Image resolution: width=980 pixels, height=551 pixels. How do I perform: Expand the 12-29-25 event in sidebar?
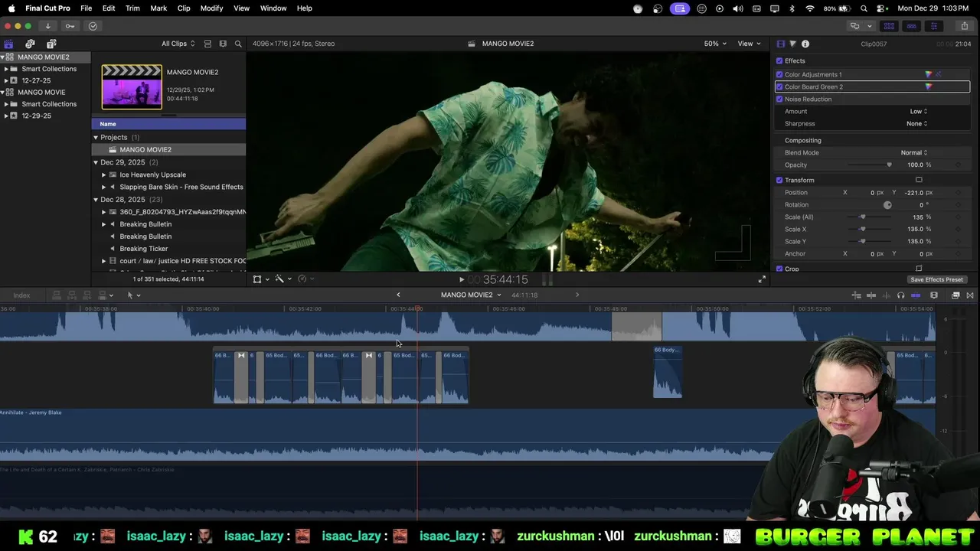6,116
